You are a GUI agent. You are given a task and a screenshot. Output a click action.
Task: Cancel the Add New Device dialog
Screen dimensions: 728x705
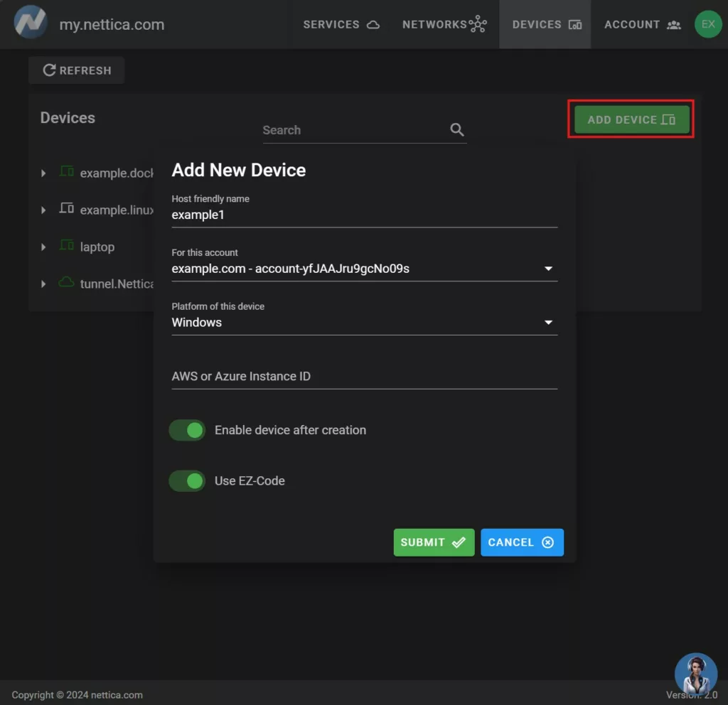tap(521, 542)
